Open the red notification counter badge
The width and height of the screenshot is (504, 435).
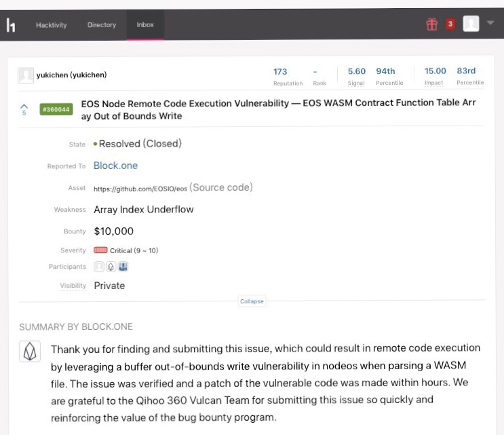click(x=450, y=24)
